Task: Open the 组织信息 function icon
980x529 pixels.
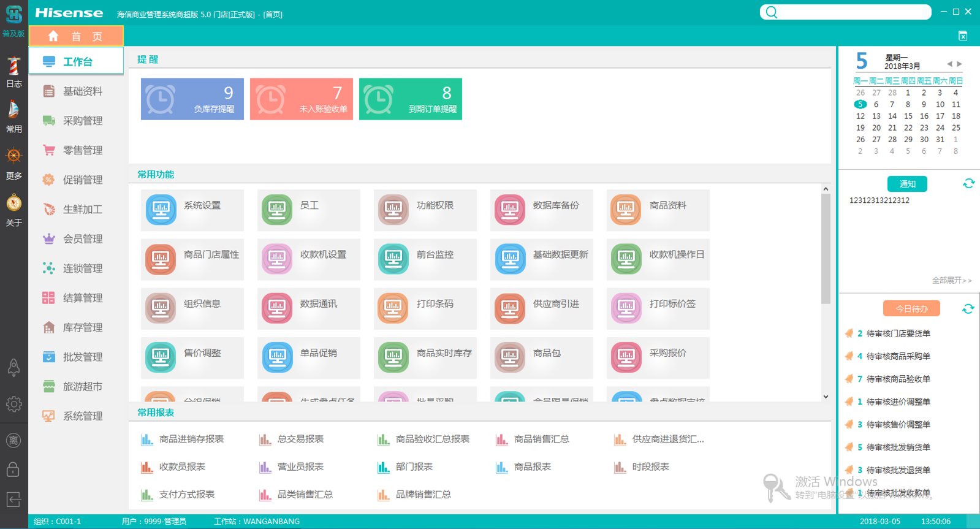Action: click(x=161, y=308)
